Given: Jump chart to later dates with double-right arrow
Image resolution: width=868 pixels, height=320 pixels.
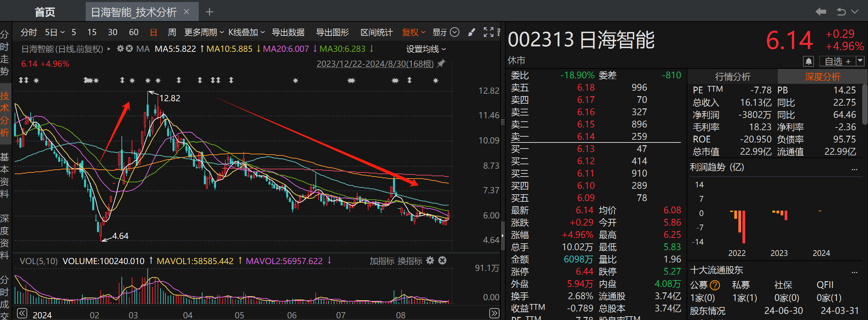Looking at the screenshot, I should click(x=494, y=313).
